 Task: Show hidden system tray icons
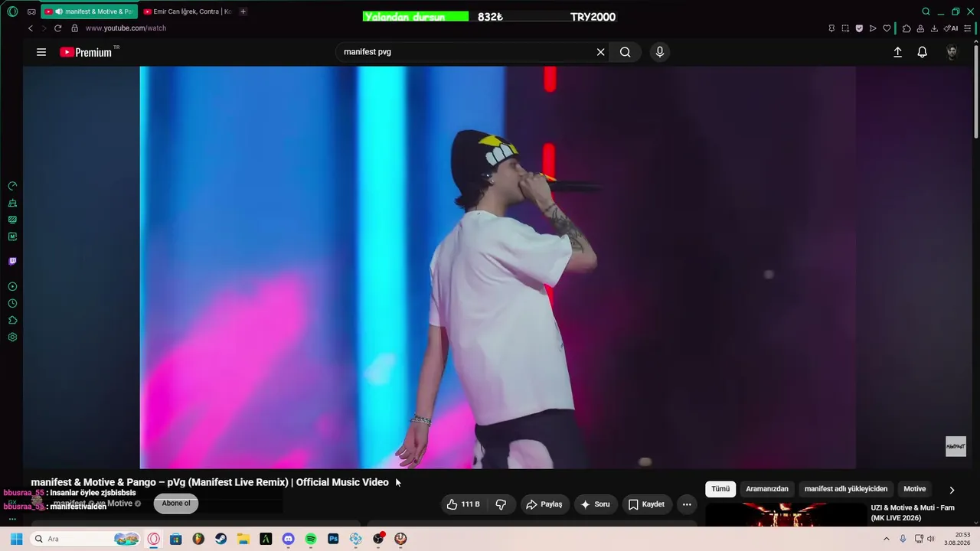(x=887, y=539)
